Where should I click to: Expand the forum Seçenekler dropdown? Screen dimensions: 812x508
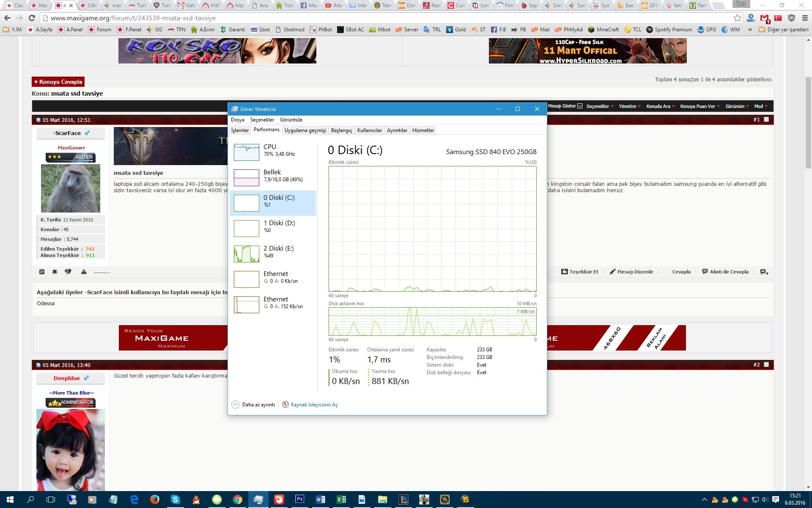point(599,106)
